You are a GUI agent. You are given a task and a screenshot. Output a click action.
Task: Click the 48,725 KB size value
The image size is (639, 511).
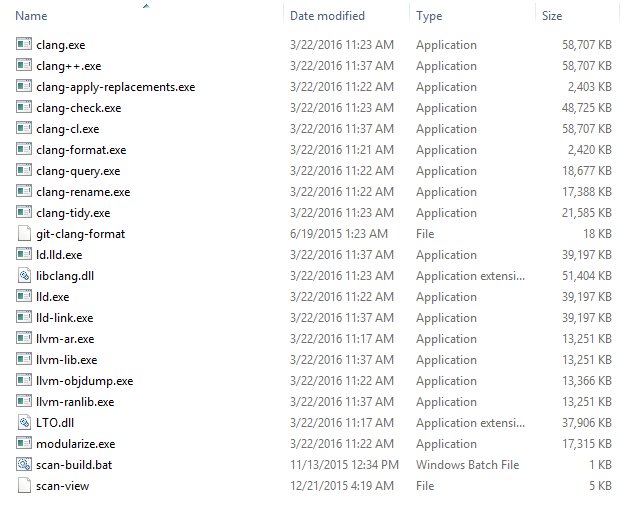pyautogui.click(x=587, y=108)
